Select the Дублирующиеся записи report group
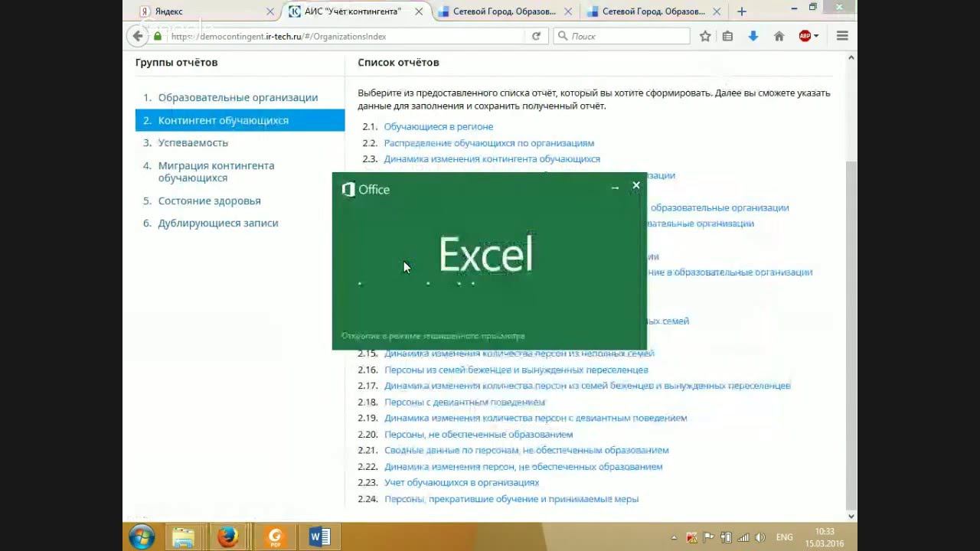 point(218,223)
